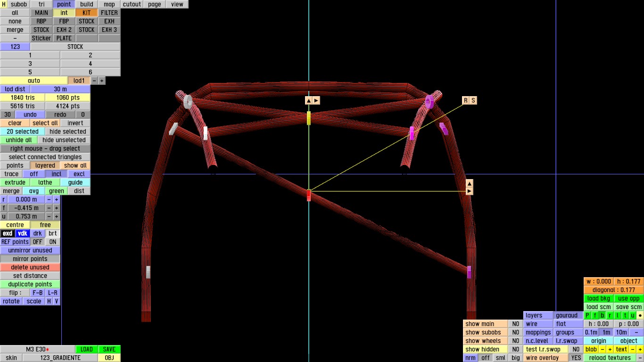Open the build tab
Screen dimensions: 644x362
87,4
